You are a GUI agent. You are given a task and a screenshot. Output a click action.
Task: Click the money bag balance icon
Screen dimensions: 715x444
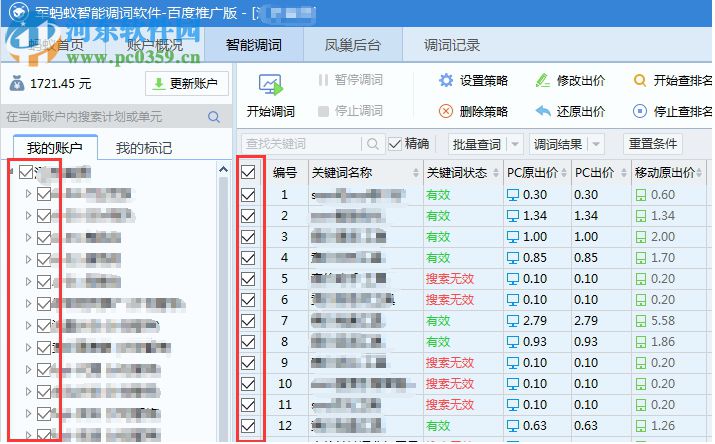[x=17, y=83]
